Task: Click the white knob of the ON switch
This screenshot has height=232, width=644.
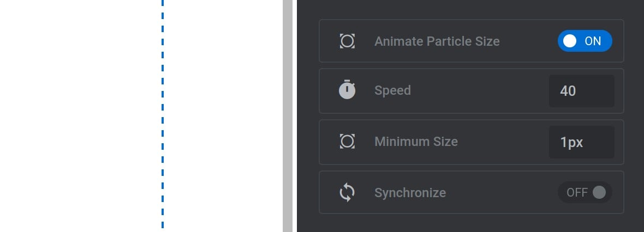Action: point(570,41)
